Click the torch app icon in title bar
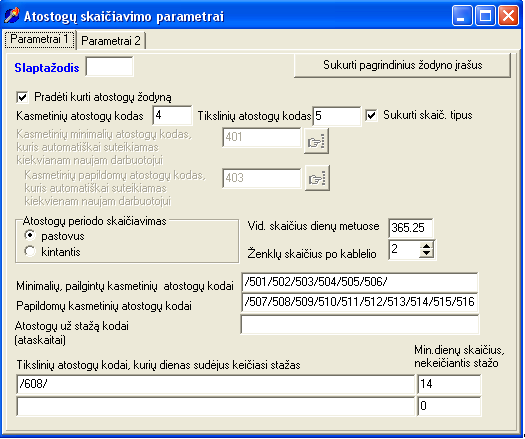 (x=12, y=16)
